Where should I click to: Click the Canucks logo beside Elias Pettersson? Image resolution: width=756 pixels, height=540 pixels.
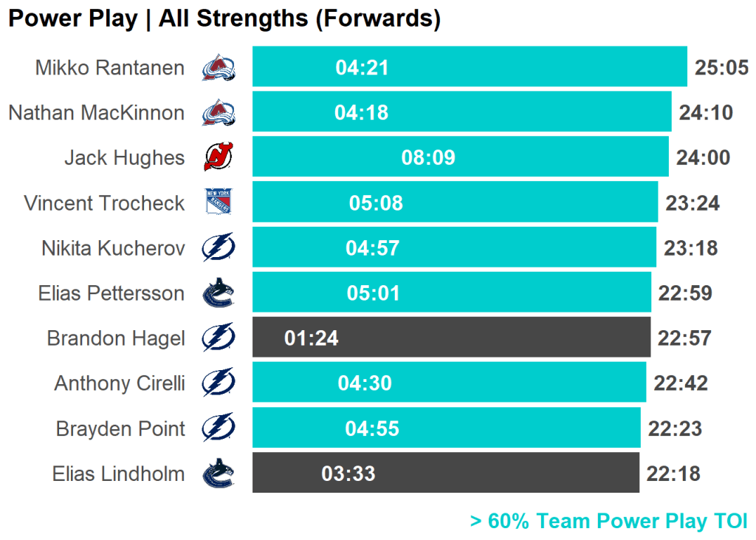coord(219,293)
